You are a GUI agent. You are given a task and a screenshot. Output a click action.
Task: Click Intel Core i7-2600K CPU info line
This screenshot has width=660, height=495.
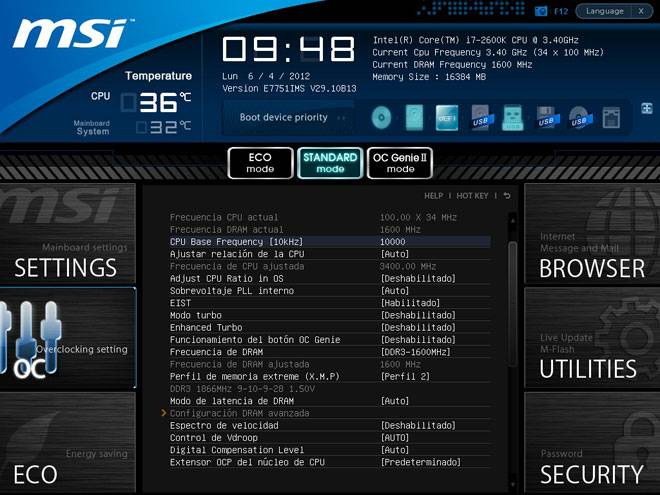(x=476, y=40)
